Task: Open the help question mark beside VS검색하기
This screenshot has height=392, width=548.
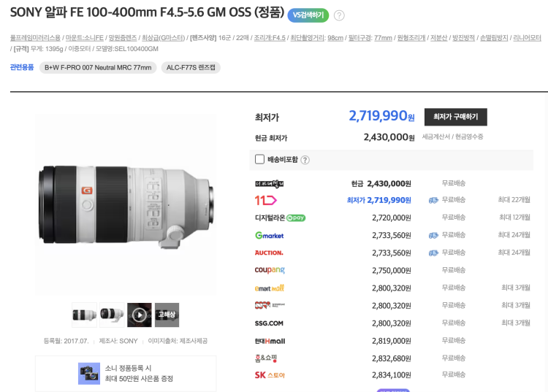Action: click(339, 15)
